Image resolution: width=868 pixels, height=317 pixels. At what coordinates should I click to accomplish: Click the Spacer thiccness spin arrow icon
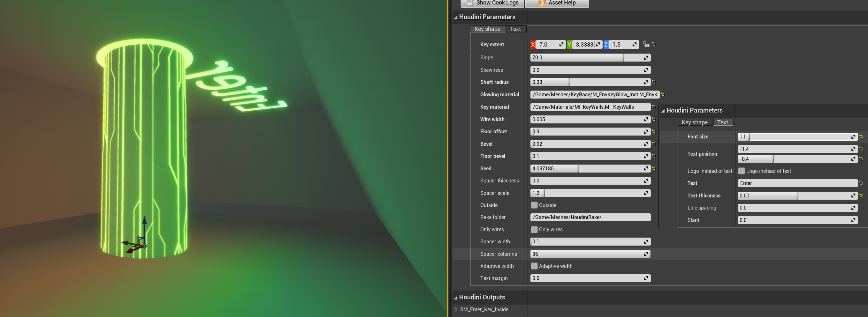click(x=646, y=181)
